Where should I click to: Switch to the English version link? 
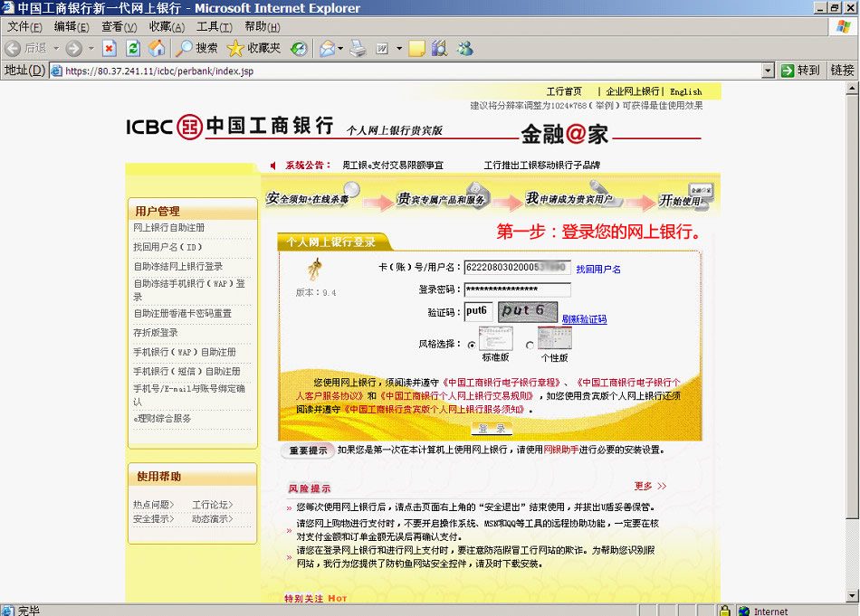685,91
